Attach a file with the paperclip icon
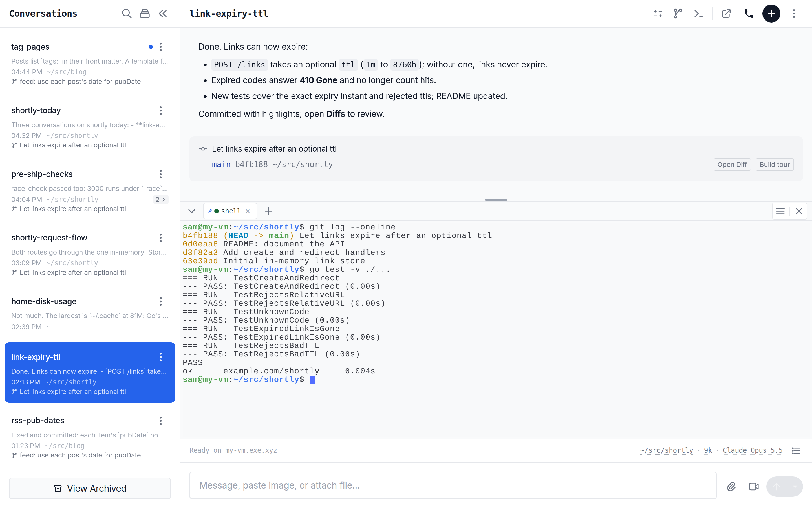 pos(731,486)
